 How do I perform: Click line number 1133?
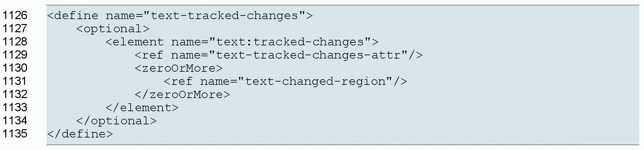click(15, 108)
